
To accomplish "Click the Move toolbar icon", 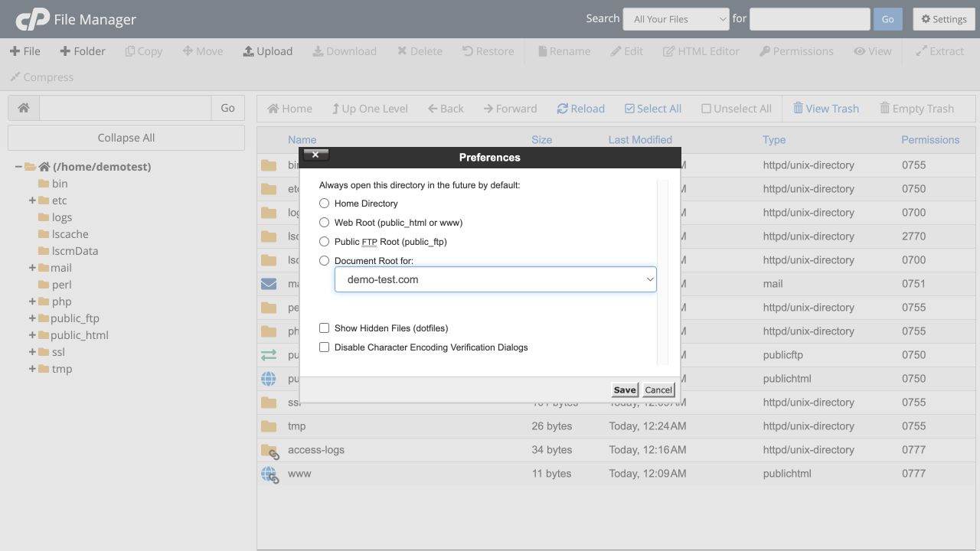I will pos(188,51).
